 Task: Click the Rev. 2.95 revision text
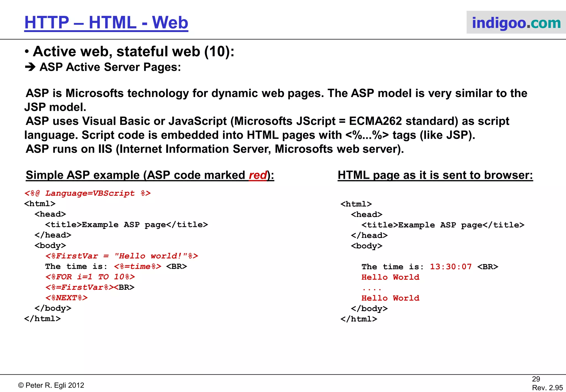(x=547, y=388)
